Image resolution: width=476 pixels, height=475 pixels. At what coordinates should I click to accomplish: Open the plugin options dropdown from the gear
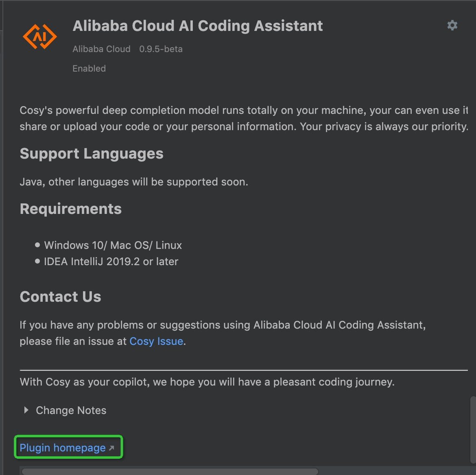click(452, 25)
